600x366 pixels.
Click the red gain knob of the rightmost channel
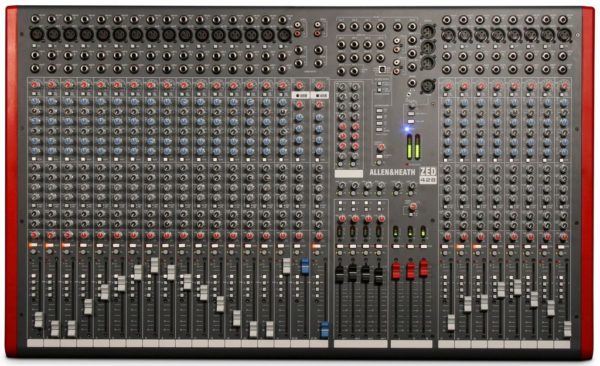[x=563, y=87]
